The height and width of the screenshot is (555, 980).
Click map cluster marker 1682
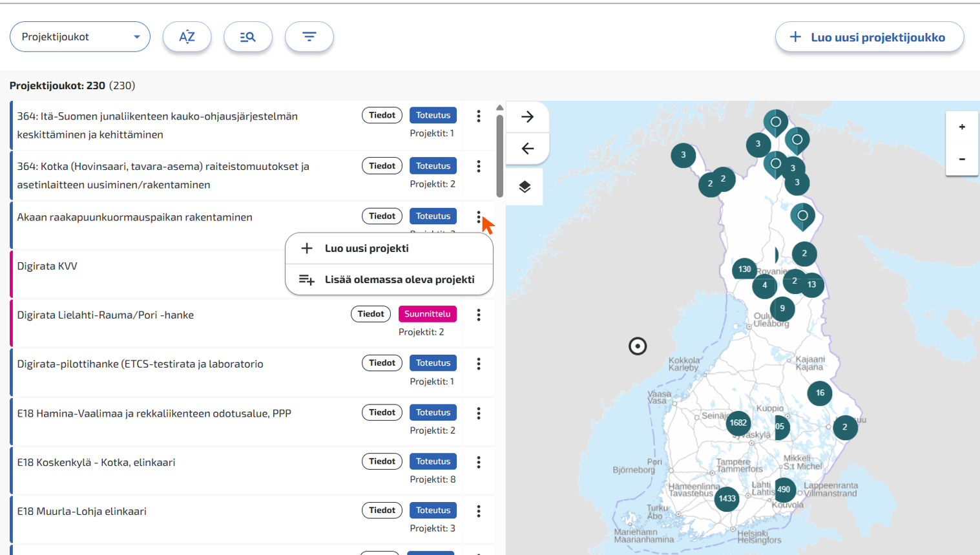click(x=738, y=423)
